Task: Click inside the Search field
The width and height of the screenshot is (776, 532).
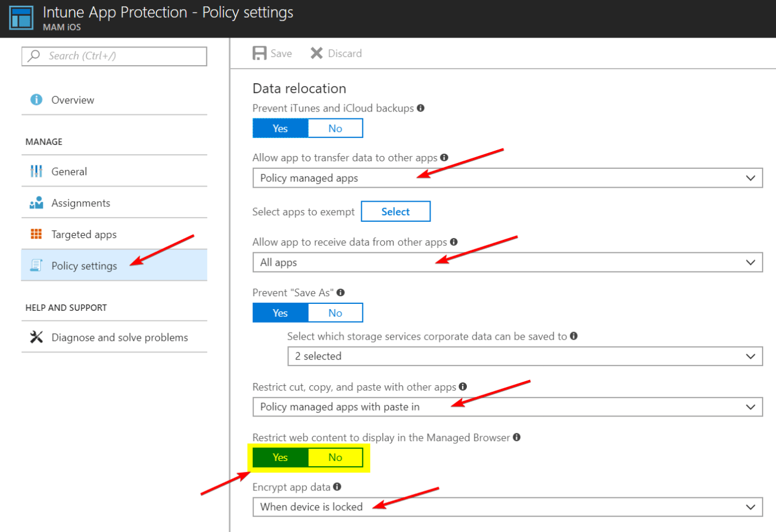Action: pos(117,56)
